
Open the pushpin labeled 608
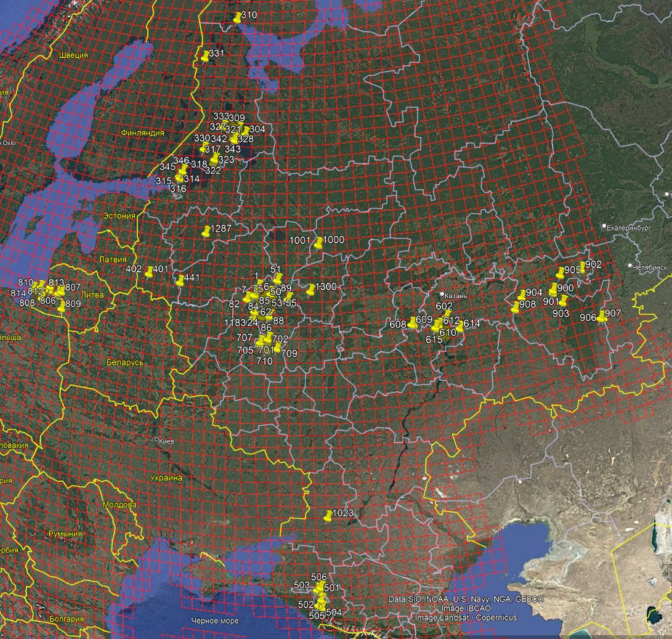[x=412, y=323]
